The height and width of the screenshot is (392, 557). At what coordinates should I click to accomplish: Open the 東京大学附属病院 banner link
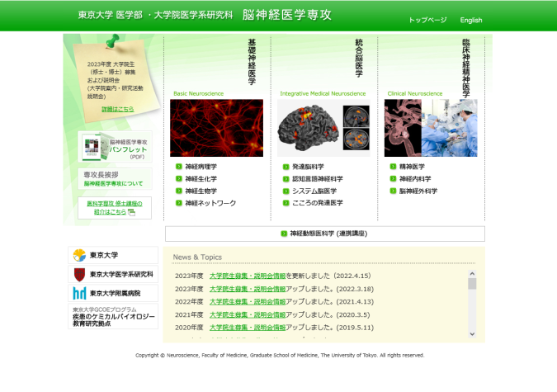[x=113, y=293]
